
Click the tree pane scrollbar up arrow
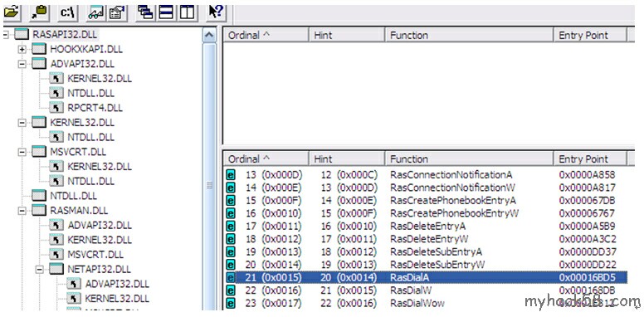(x=209, y=36)
